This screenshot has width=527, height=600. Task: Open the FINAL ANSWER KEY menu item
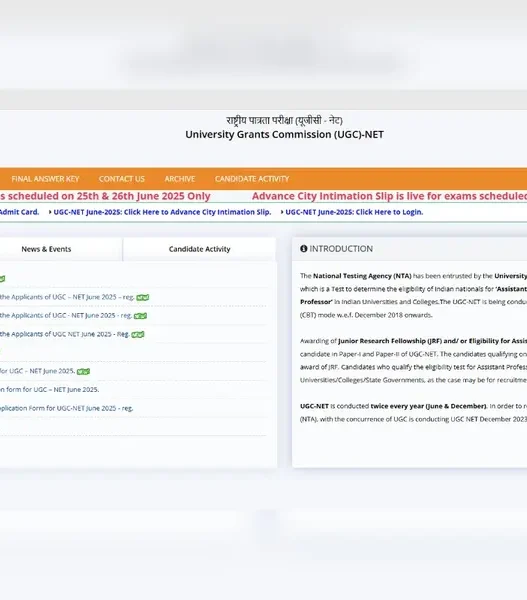45,179
